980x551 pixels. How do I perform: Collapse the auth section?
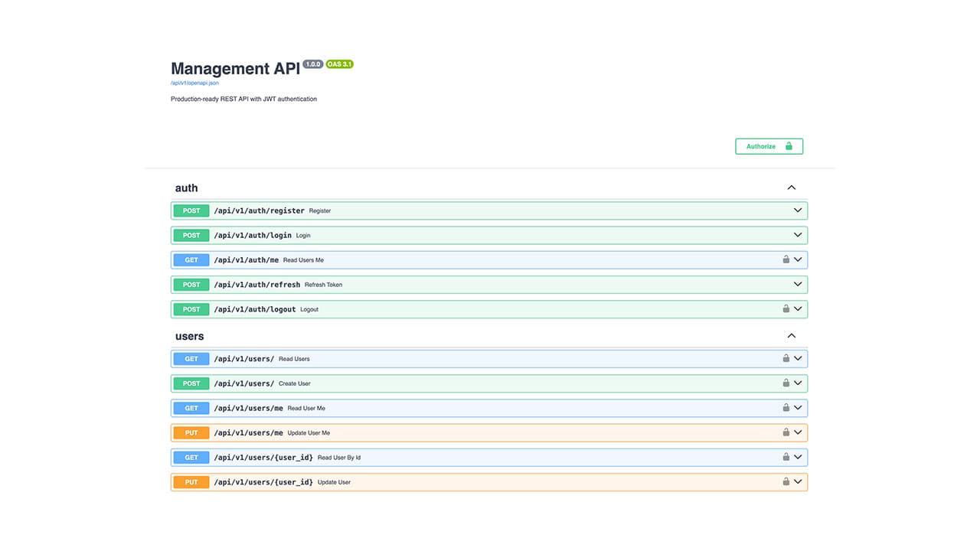click(791, 187)
